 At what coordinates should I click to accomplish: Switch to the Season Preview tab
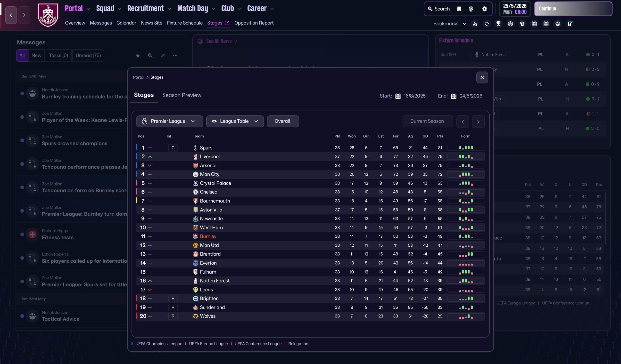click(x=182, y=95)
